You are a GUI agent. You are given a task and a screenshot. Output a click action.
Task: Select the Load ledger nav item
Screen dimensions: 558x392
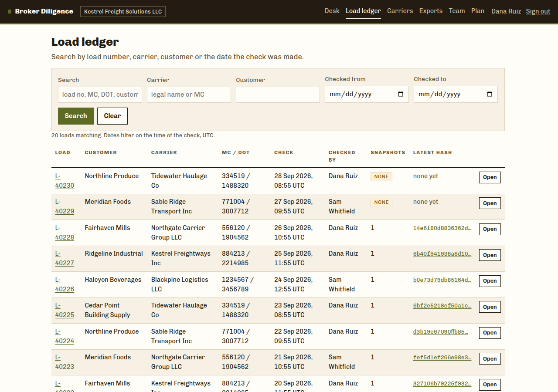click(363, 11)
